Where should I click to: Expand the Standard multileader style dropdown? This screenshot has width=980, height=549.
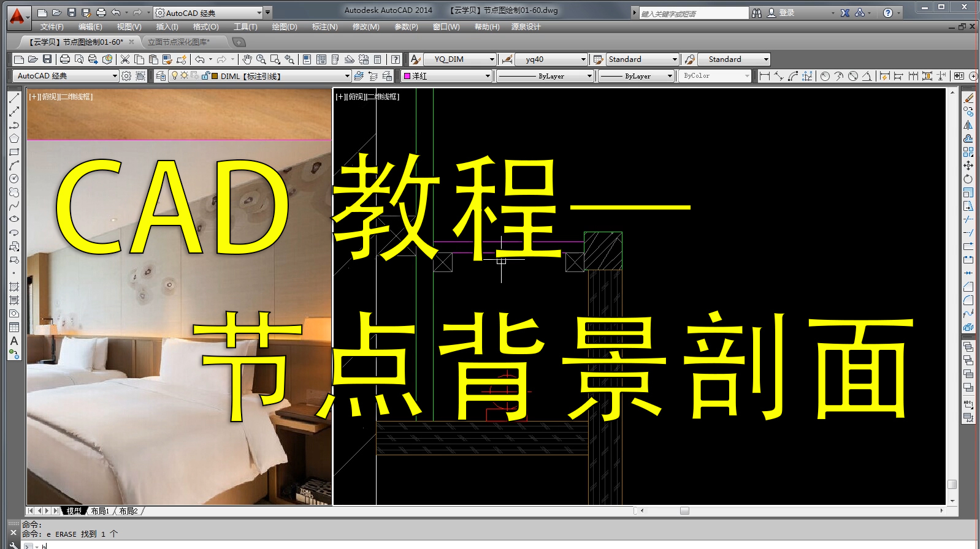tap(766, 59)
